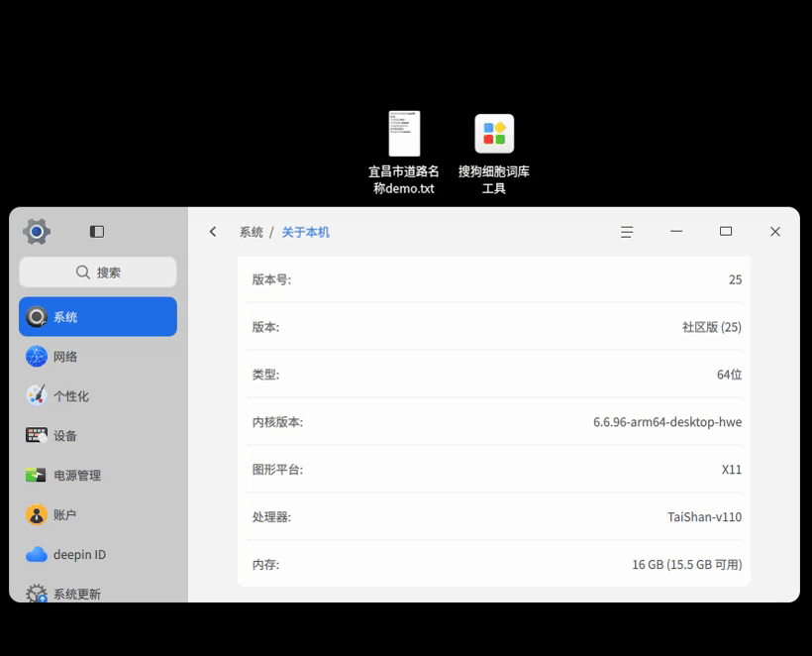
Task: Click the 关于本机 breadcrumb
Action: pos(306,232)
